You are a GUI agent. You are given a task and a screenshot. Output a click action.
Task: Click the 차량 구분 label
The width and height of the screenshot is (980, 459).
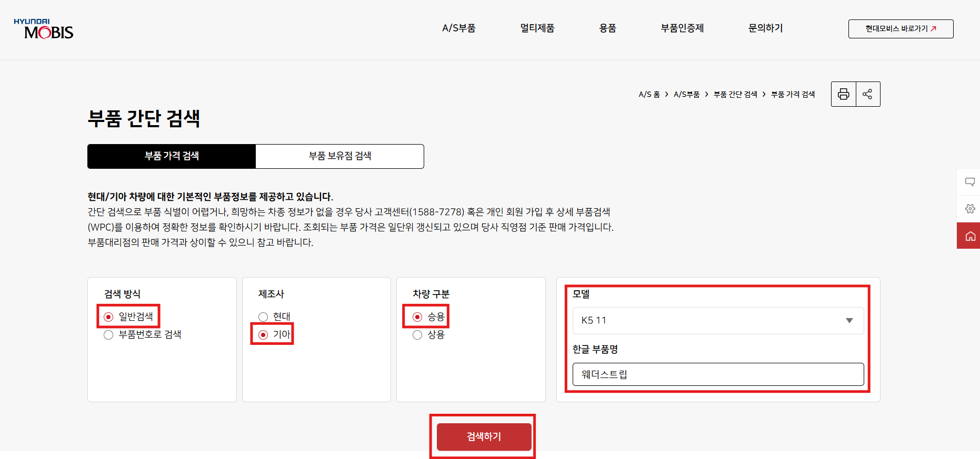[431, 294]
